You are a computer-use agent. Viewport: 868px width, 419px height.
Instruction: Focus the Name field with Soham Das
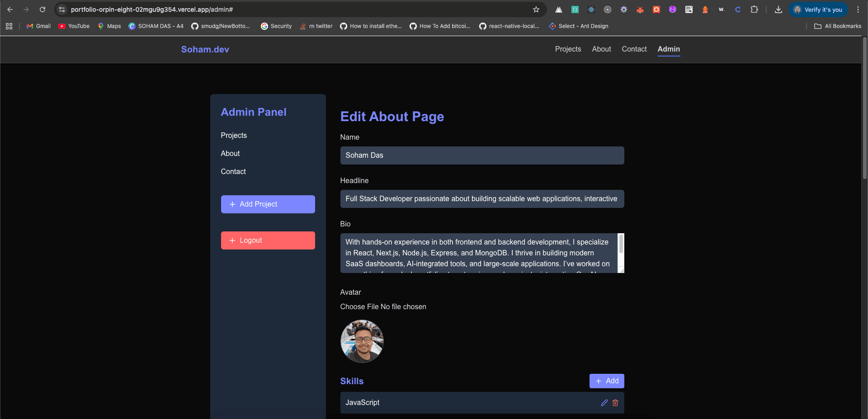482,155
